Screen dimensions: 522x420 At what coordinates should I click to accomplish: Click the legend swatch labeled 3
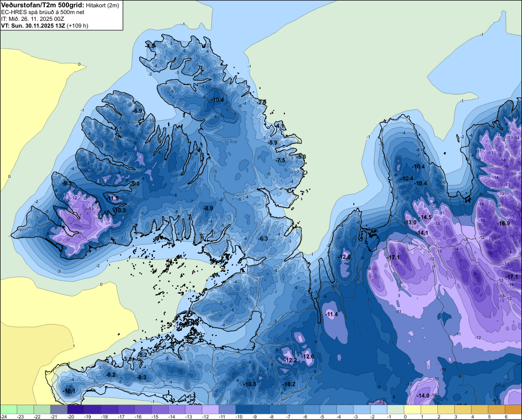pyautogui.click(x=463, y=409)
